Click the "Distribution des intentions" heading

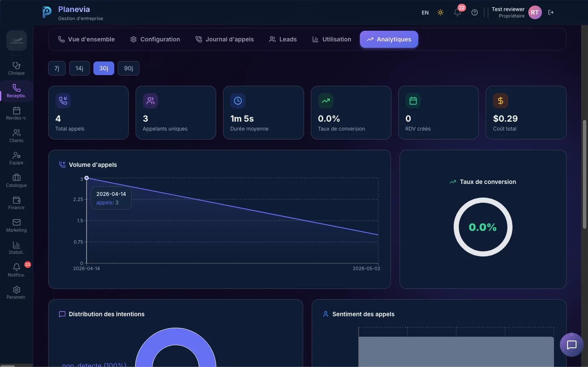(x=107, y=314)
